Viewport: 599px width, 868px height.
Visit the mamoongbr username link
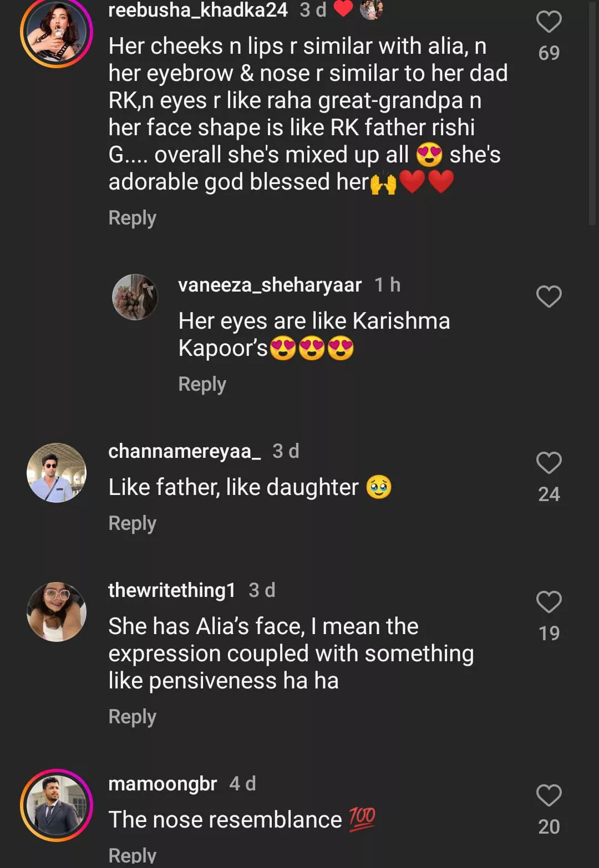click(x=163, y=784)
